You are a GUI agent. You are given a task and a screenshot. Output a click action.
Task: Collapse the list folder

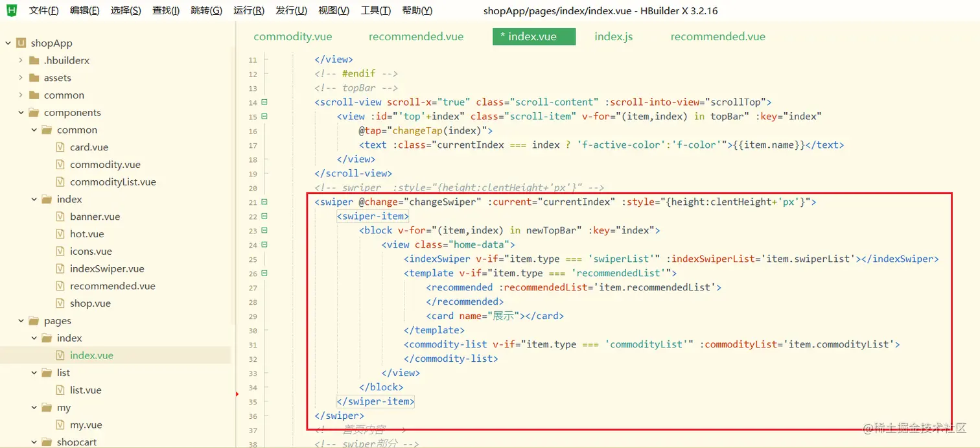pos(34,373)
